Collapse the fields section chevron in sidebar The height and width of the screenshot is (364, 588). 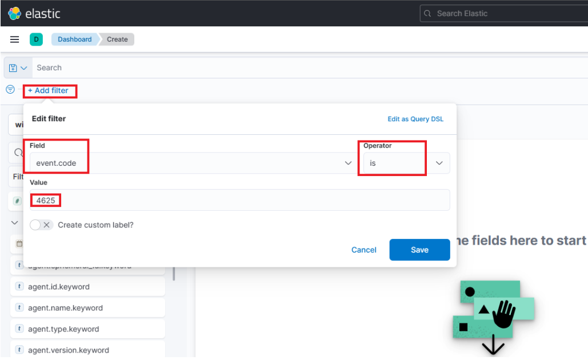point(14,222)
